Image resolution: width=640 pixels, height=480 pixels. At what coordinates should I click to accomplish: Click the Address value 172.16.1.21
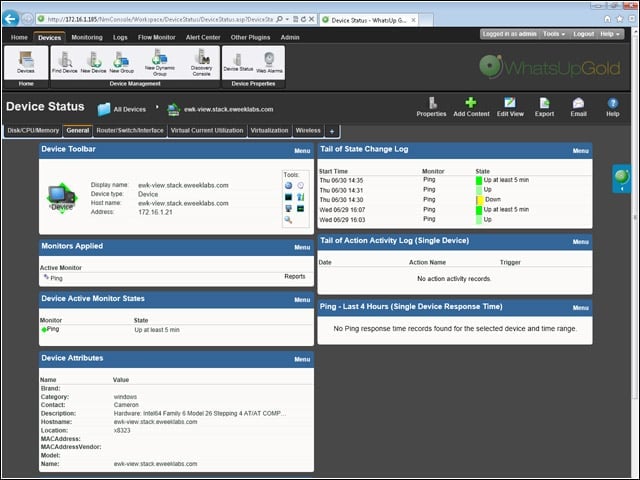pyautogui.click(x=155, y=212)
